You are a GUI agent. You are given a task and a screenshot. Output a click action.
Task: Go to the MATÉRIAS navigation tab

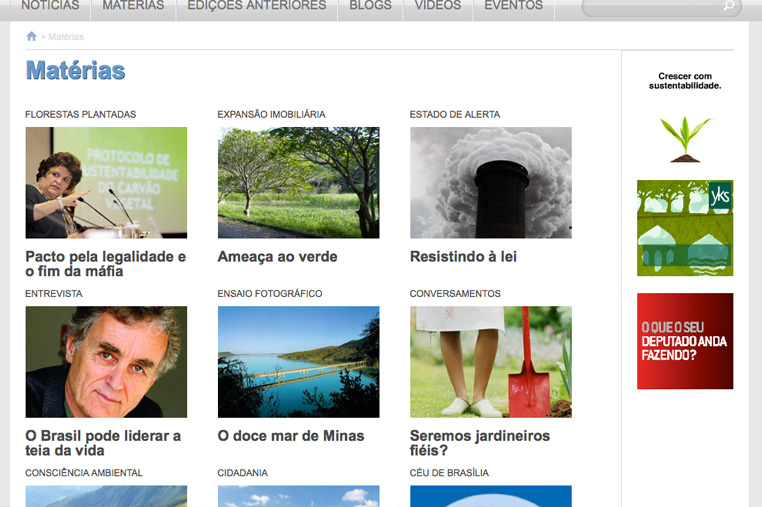pos(133,6)
